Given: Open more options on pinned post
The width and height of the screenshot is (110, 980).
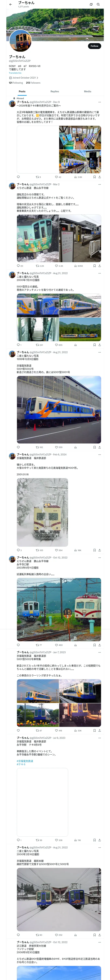Looking at the screenshot, I should click(x=99, y=102).
